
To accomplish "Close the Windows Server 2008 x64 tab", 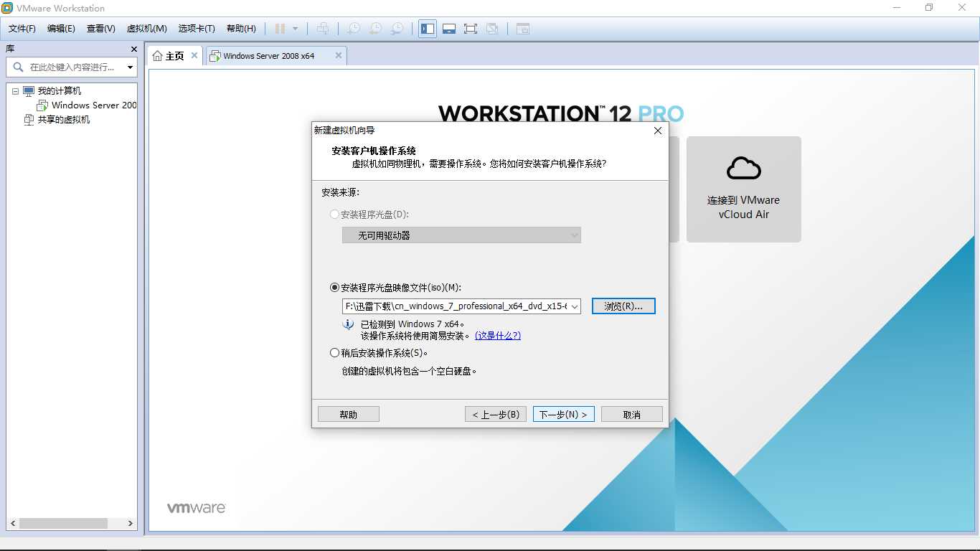I will [x=339, y=55].
